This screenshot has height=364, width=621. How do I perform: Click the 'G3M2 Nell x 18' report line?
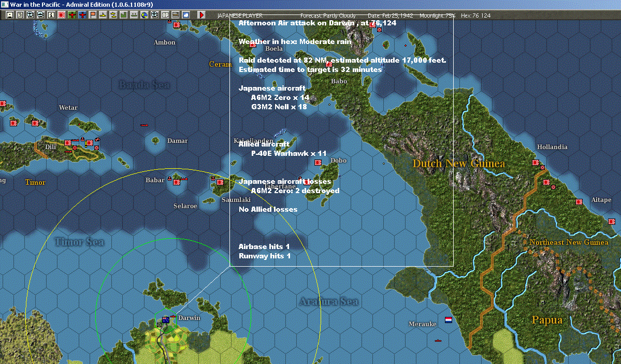[279, 107]
